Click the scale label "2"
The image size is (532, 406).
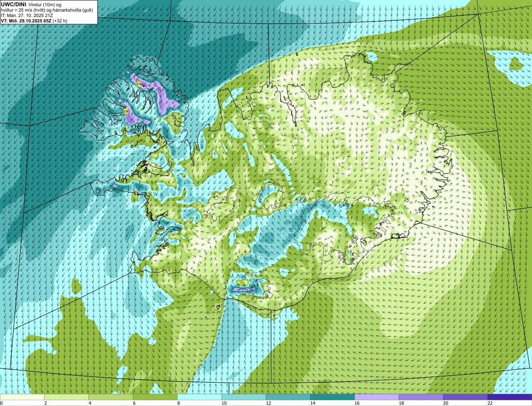(45, 403)
